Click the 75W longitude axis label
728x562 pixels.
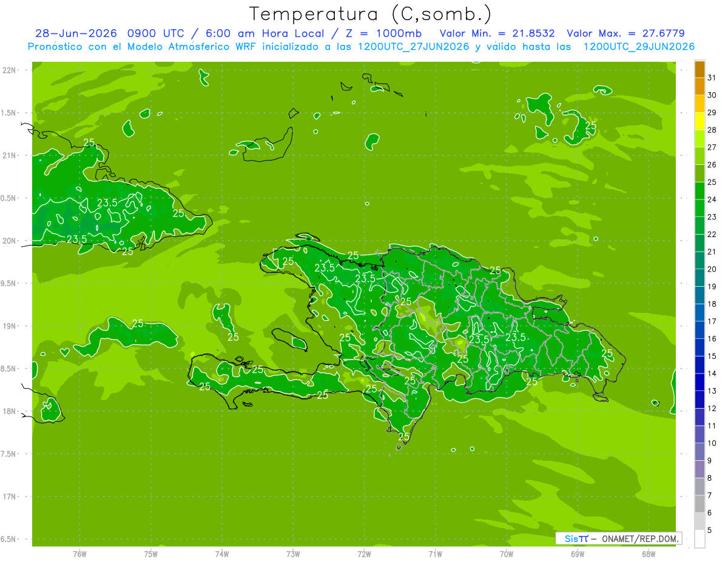[x=150, y=554]
